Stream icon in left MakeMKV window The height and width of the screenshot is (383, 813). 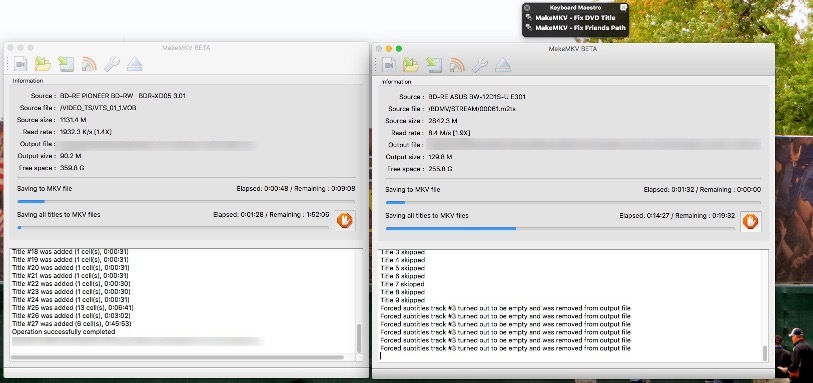point(89,64)
